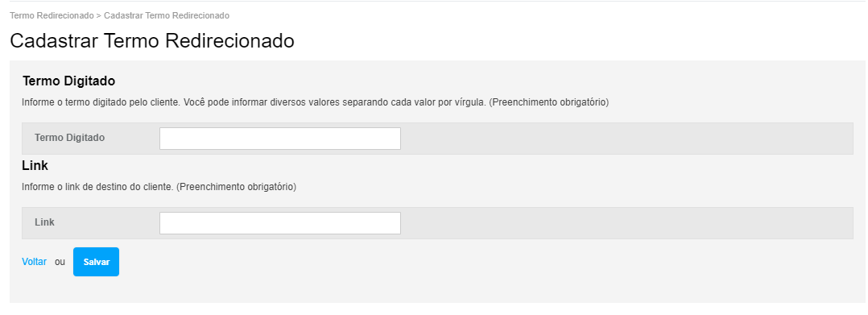This screenshot has width=868, height=315.
Task: Click empty row space right of Link input
Action: click(x=626, y=223)
